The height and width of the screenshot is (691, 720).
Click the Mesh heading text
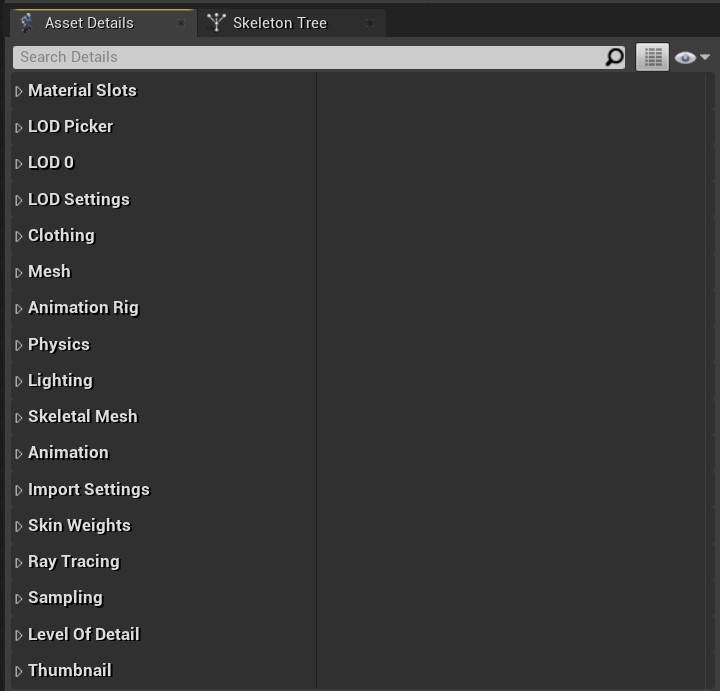pos(50,271)
